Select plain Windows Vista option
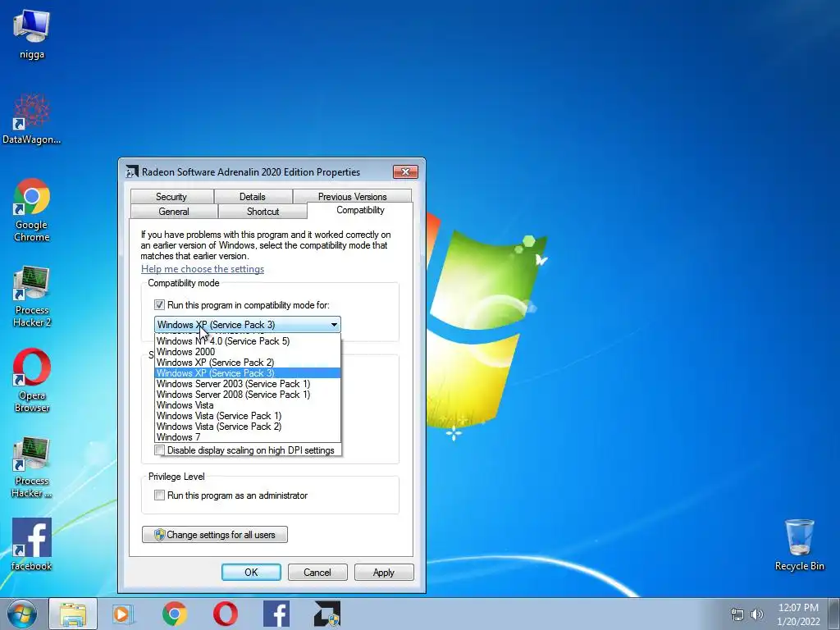This screenshot has width=840, height=630. click(248, 405)
